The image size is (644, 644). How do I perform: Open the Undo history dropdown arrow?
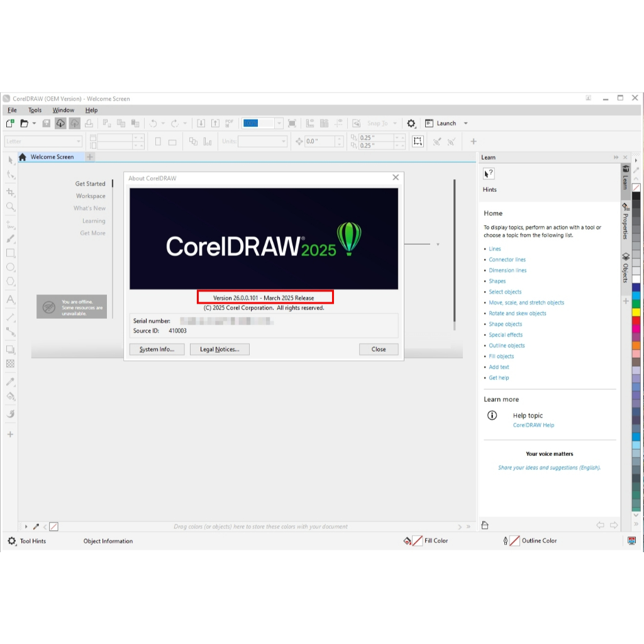(x=163, y=123)
